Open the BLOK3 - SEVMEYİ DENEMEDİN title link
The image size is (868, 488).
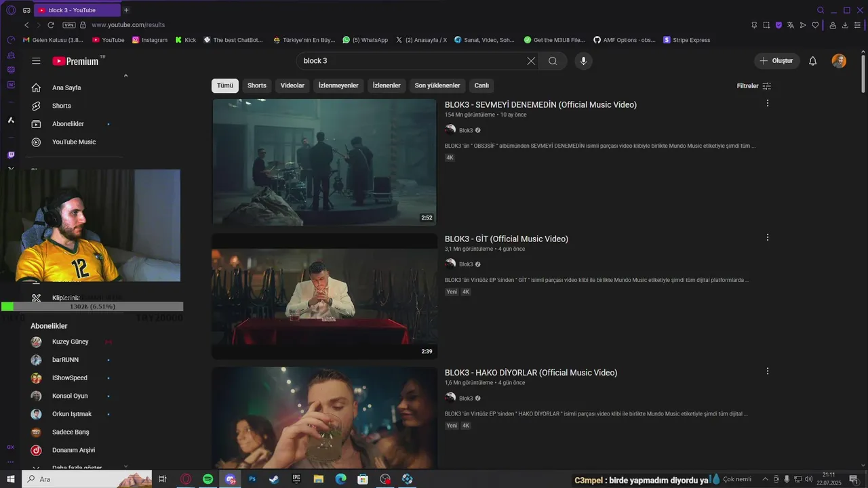pyautogui.click(x=540, y=105)
